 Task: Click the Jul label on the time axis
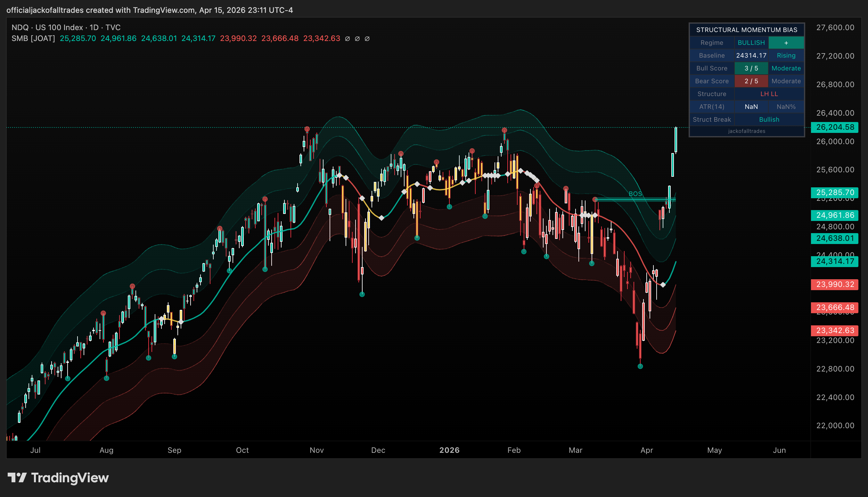(x=35, y=450)
